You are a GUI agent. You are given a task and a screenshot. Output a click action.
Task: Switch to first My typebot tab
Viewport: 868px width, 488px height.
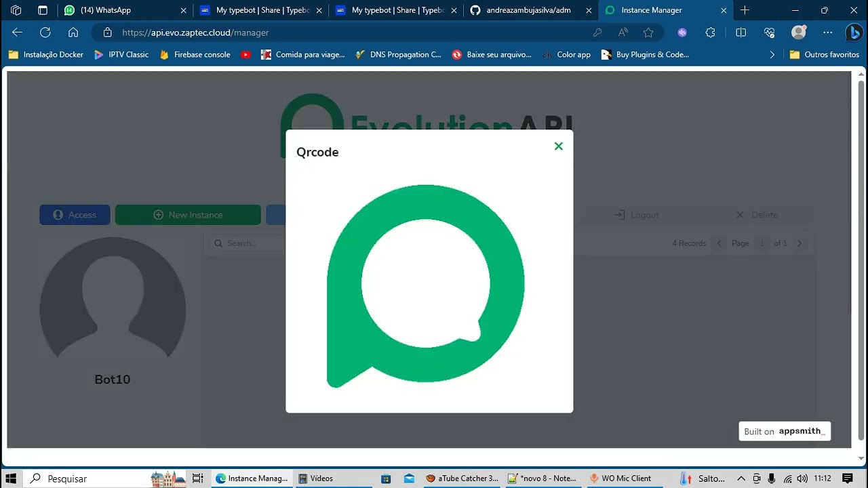(x=262, y=10)
